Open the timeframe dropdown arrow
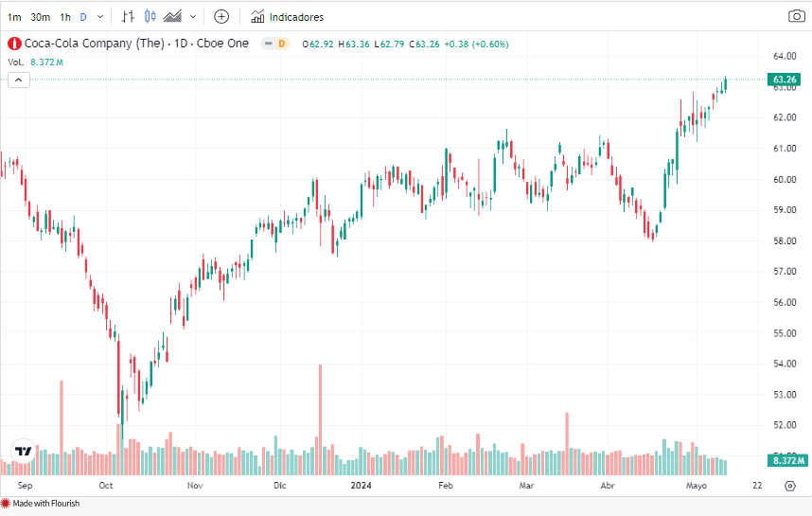This screenshot has height=516, width=812. [x=100, y=17]
